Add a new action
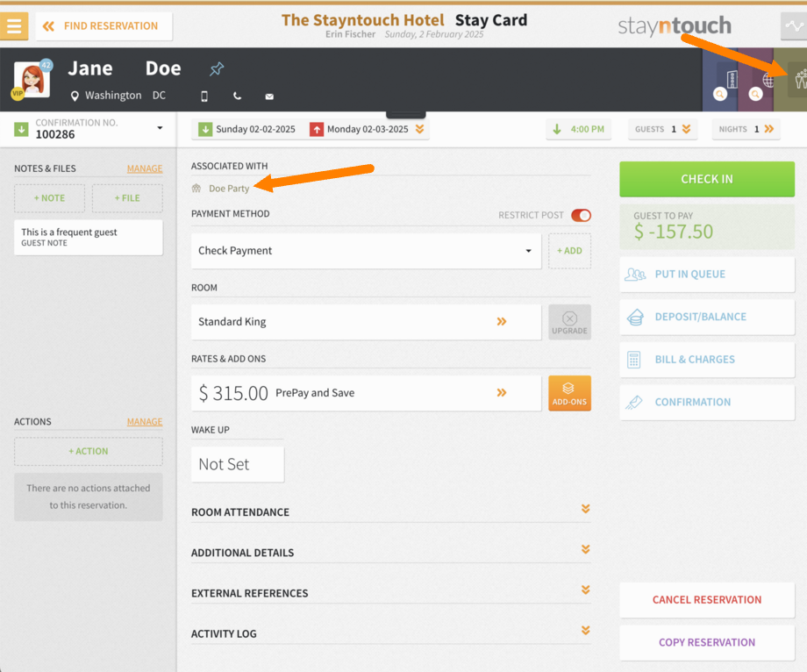 pos(89,451)
